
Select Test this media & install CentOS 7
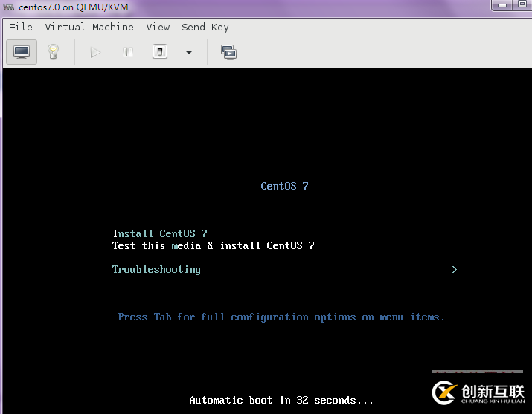point(214,245)
